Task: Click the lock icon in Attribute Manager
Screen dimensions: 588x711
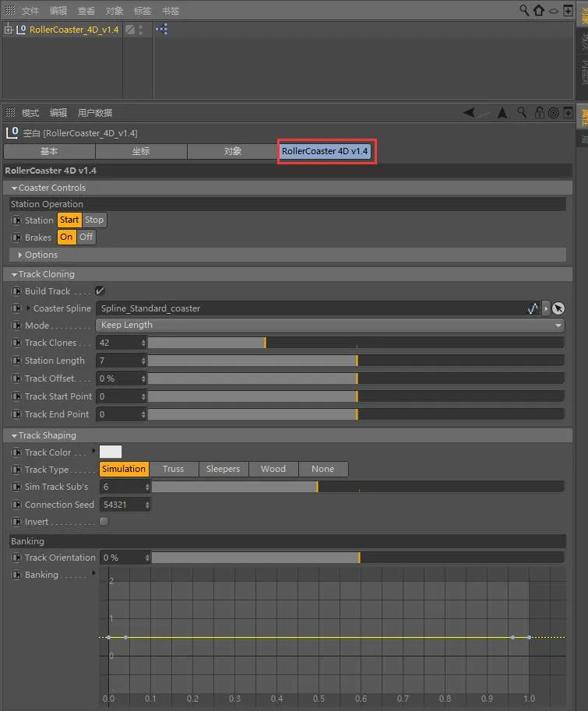Action: tap(540, 112)
